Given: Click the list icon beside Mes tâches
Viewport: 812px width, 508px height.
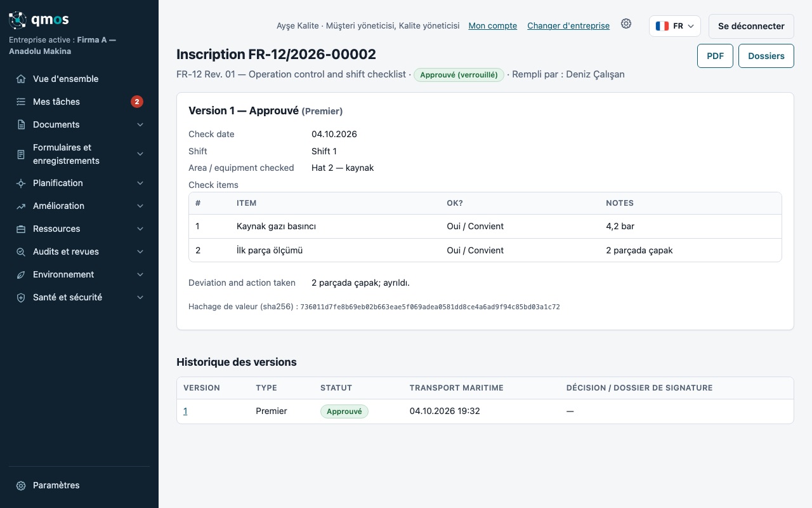Looking at the screenshot, I should coord(21,102).
